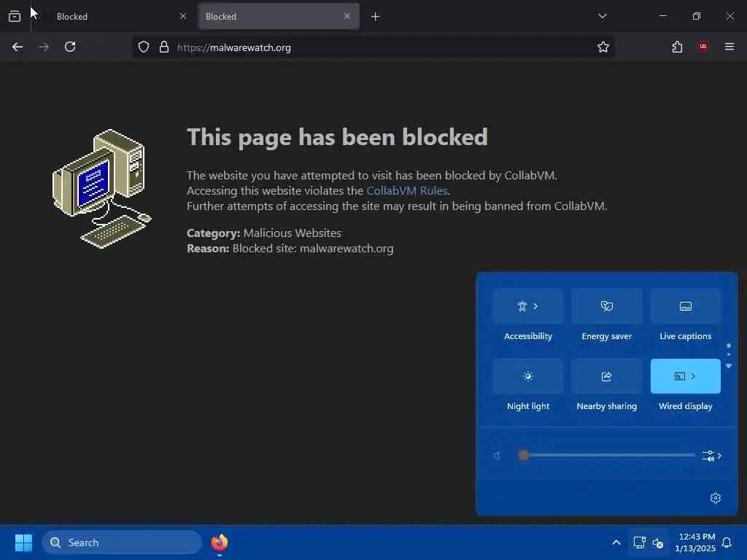Click the volume slider track

606,455
